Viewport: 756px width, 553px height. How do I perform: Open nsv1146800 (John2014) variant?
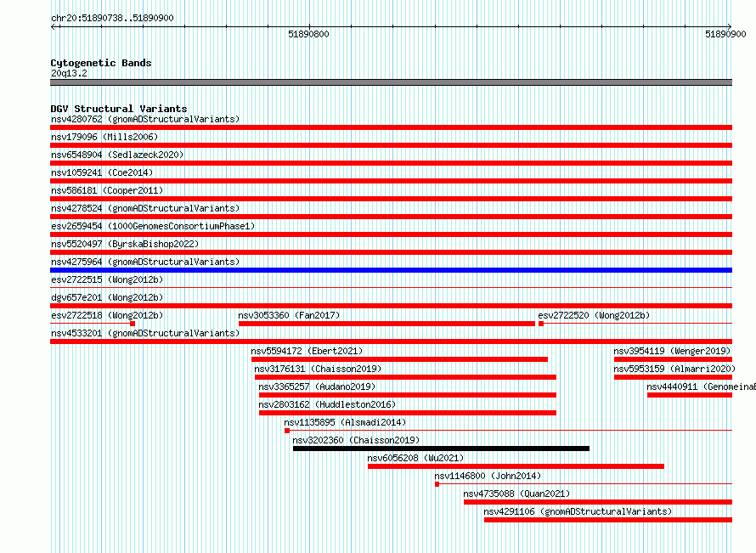click(x=488, y=476)
